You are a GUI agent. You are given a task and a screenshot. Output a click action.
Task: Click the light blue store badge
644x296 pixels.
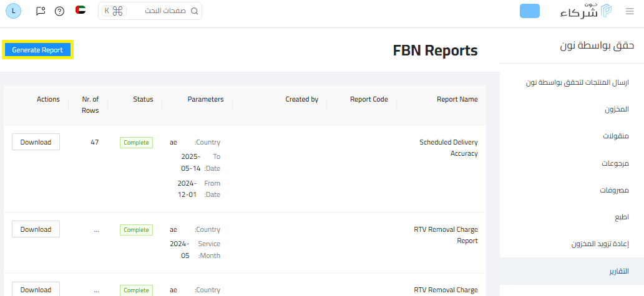(529, 11)
